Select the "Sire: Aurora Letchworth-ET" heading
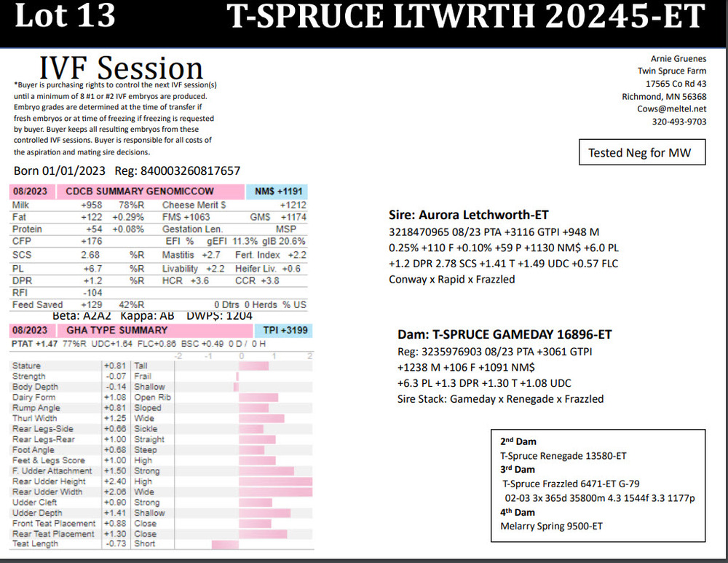 pyautogui.click(x=468, y=215)
